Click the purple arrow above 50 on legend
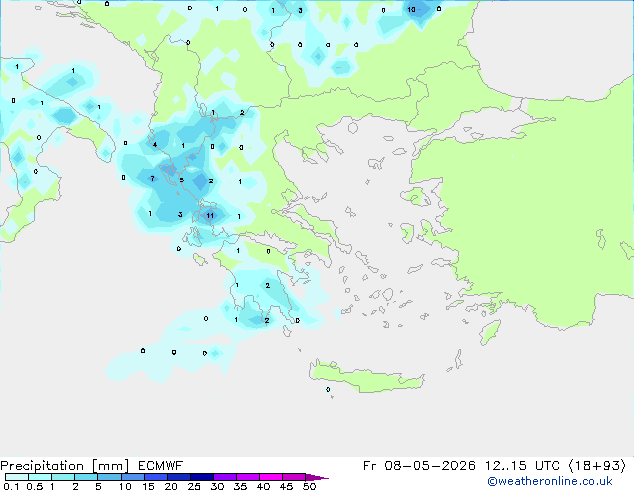634x490 pixels. pos(317,477)
